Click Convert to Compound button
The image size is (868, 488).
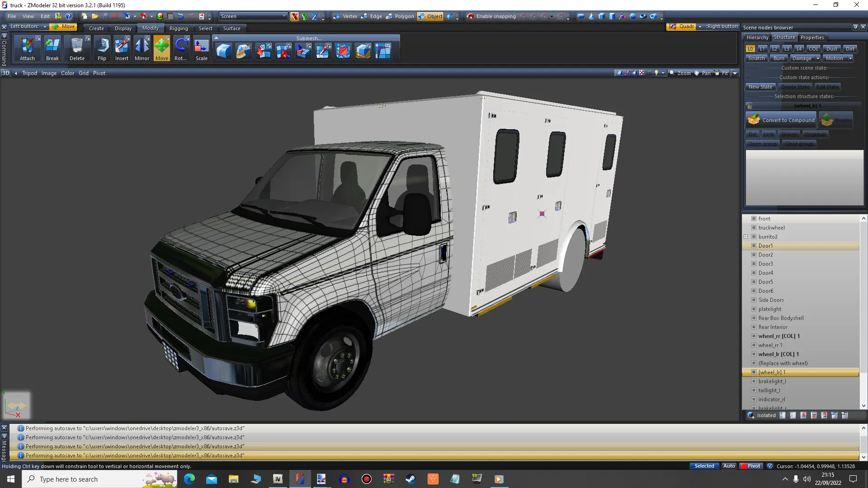click(x=781, y=120)
